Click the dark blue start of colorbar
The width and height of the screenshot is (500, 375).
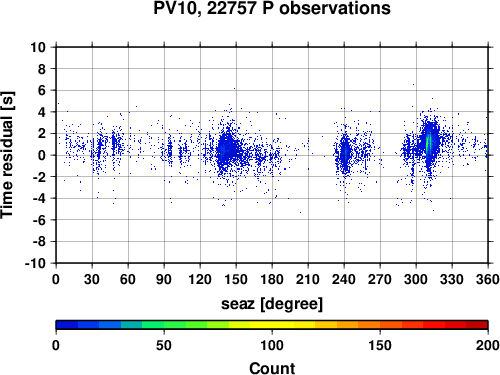pyautogui.click(x=67, y=325)
